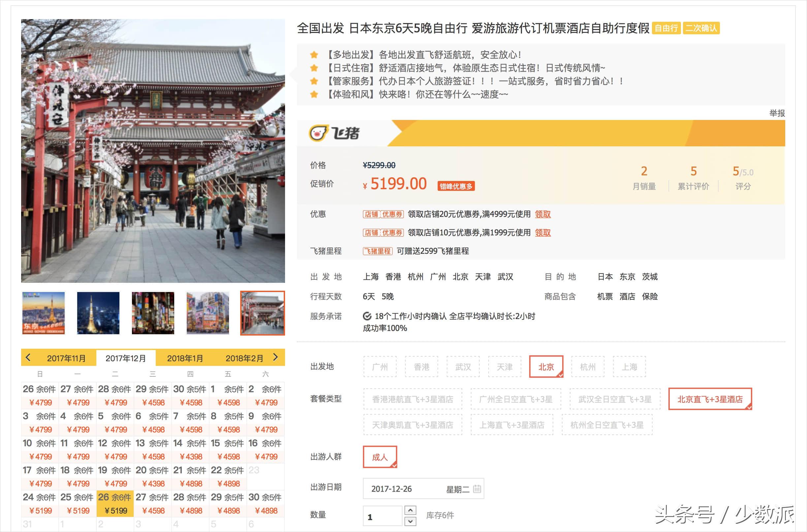Click the left arrow to view earlier months
Screen dimensions: 807x532
tap(28, 358)
